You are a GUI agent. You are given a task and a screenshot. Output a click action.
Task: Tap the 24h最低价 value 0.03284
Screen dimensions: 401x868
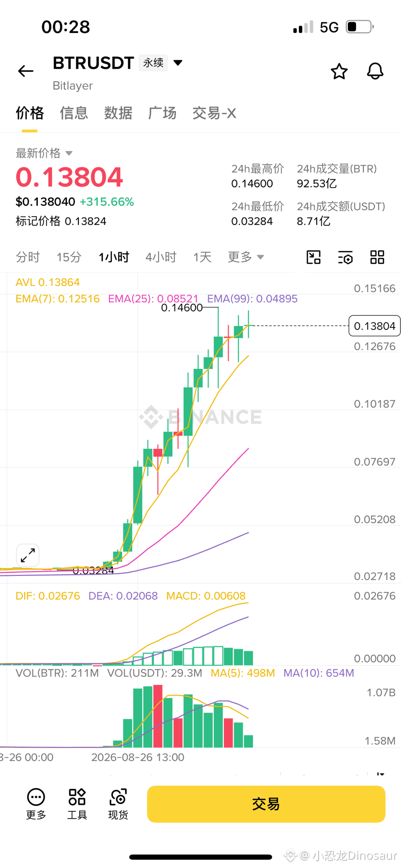point(252,221)
